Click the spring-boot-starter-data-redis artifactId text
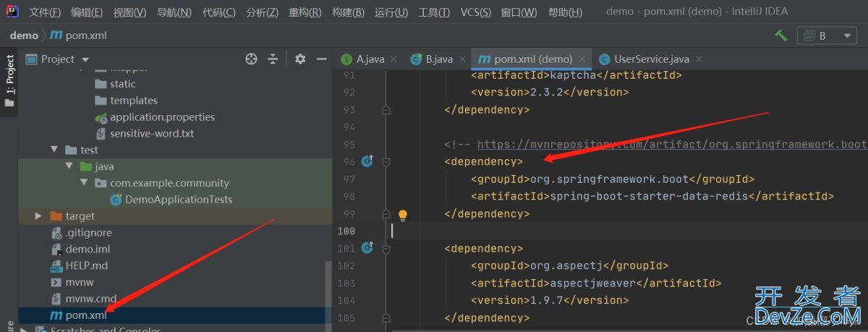Screen dimensions: 868x332 650,197
